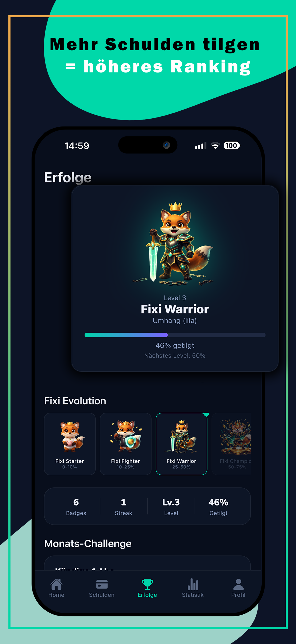Select the Fixi Fighter evolution card

tap(125, 444)
